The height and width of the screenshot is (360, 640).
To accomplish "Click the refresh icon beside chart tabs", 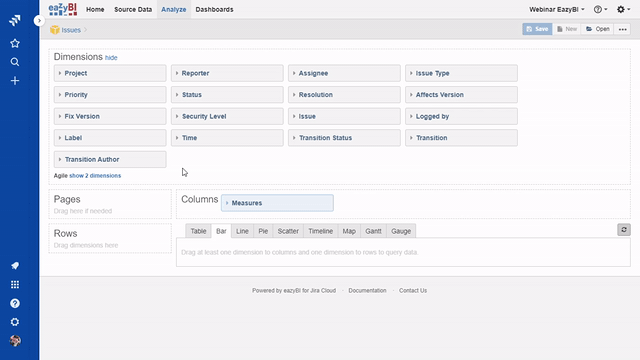I will coord(624,230).
